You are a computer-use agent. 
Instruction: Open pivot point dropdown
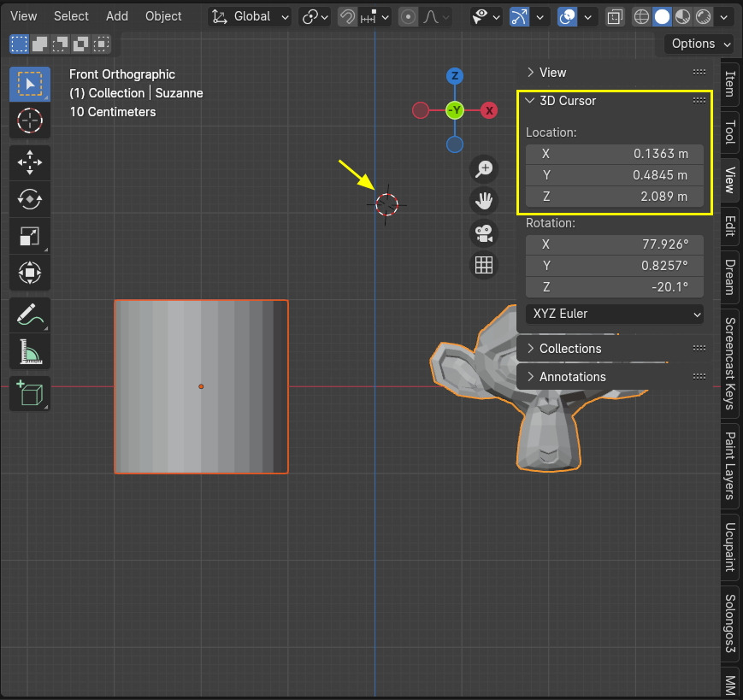coord(315,17)
